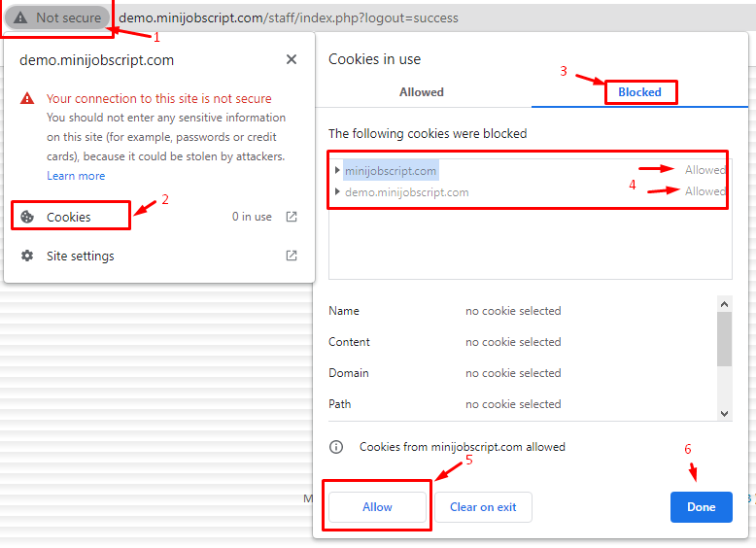Close the site info popup

tap(292, 59)
